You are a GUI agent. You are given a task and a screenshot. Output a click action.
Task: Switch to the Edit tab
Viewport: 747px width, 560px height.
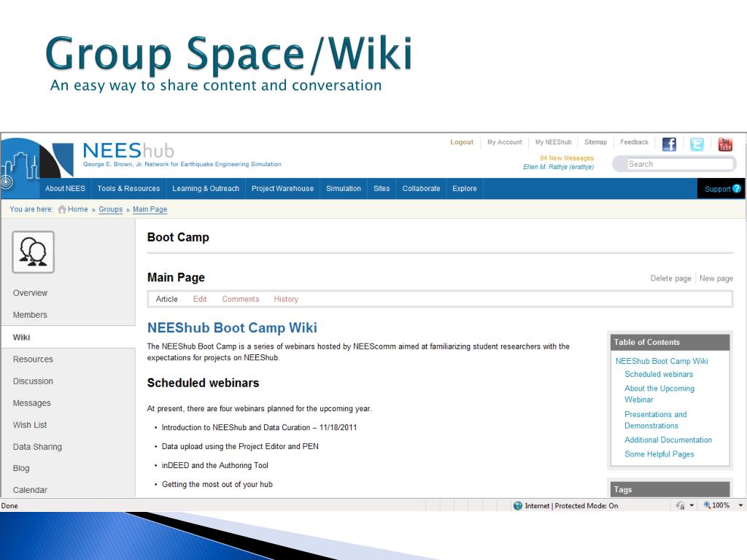pyautogui.click(x=200, y=299)
